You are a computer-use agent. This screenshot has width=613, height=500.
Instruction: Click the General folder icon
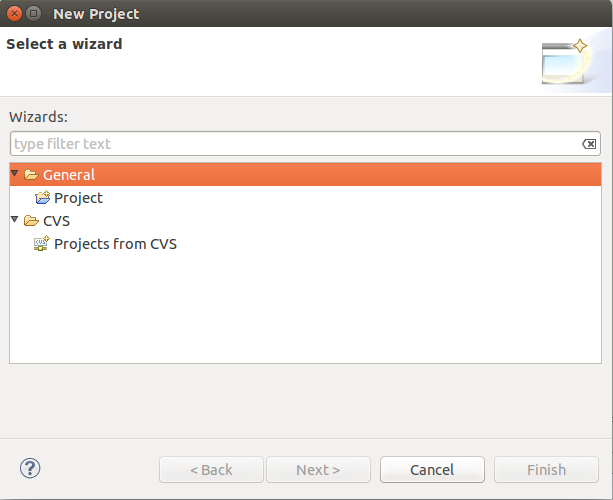[31, 175]
